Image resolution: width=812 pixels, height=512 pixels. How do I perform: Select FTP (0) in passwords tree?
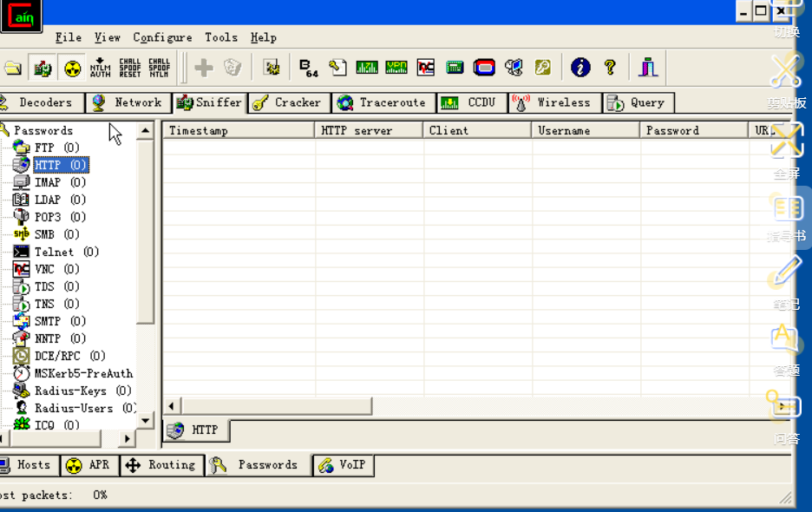point(57,148)
